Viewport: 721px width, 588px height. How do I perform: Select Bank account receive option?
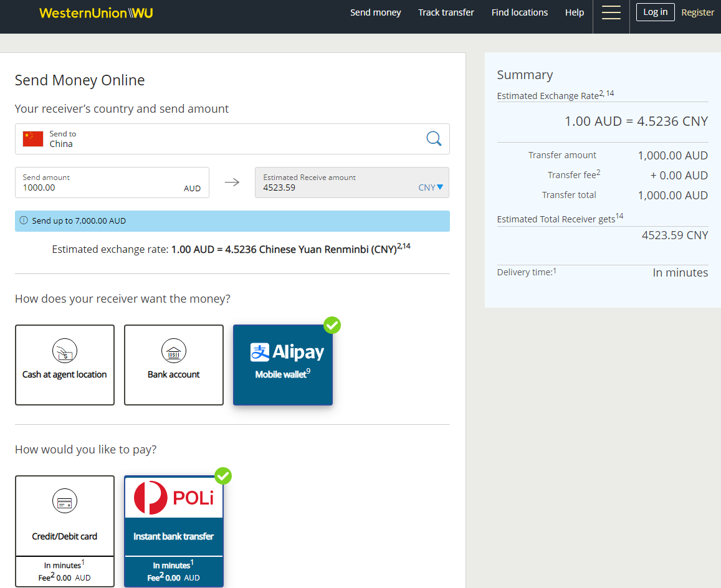(x=174, y=365)
